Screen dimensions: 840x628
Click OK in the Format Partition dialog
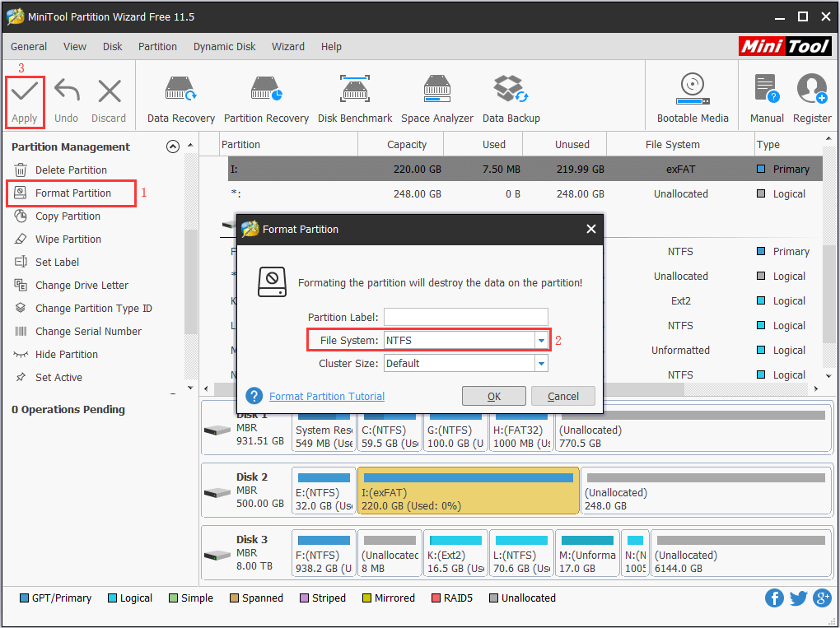tap(493, 395)
